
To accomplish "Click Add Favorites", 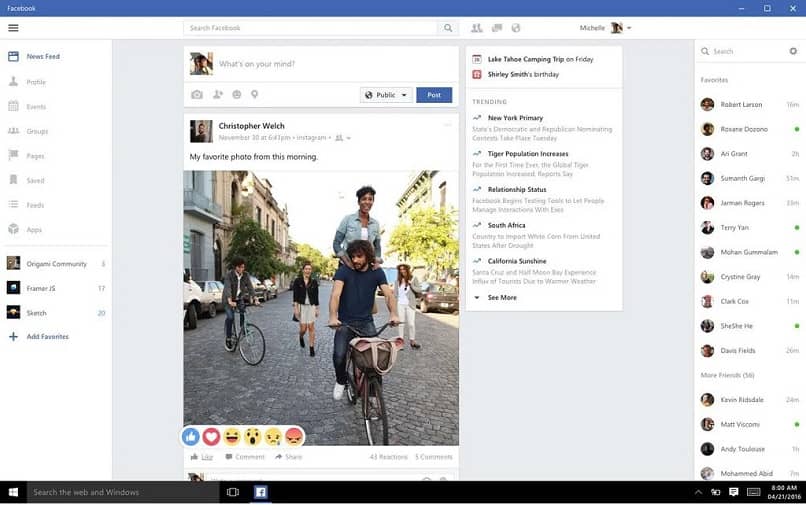I will click(39, 336).
